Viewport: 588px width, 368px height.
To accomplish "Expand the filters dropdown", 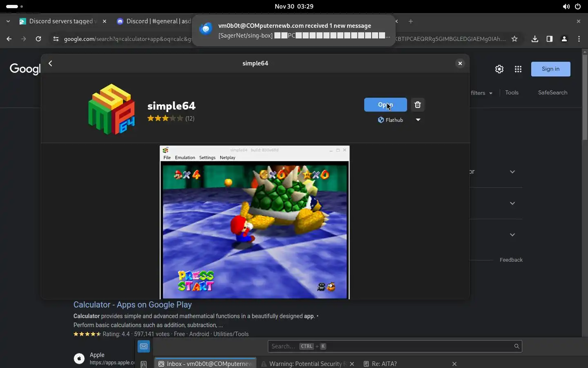I will [x=482, y=93].
